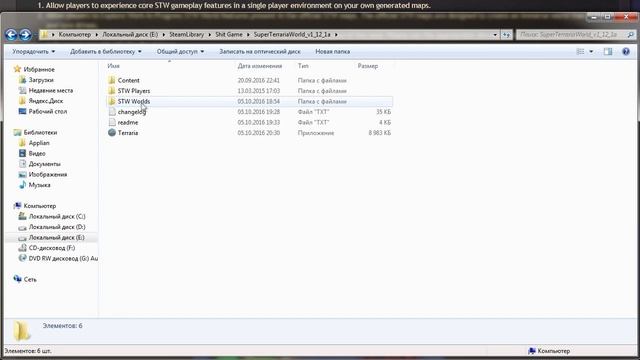Open the Видео library
Screen dimensions: 640x360
37,153
